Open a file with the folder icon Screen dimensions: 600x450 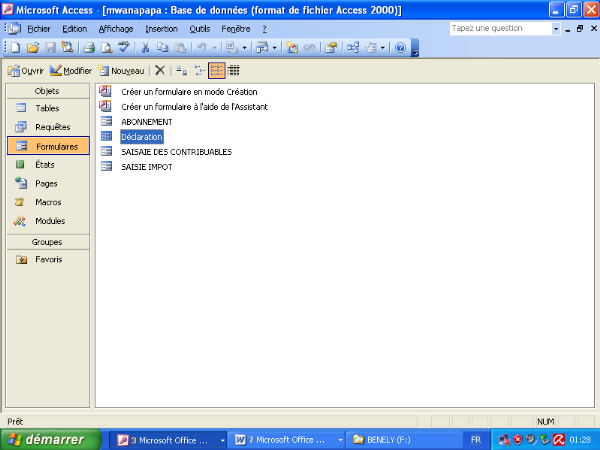pos(33,48)
